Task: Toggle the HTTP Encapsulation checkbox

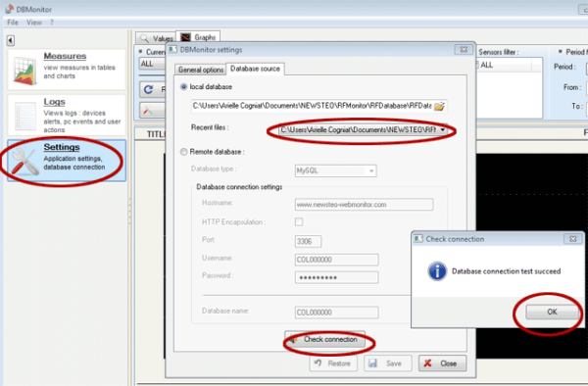Action: (x=299, y=221)
